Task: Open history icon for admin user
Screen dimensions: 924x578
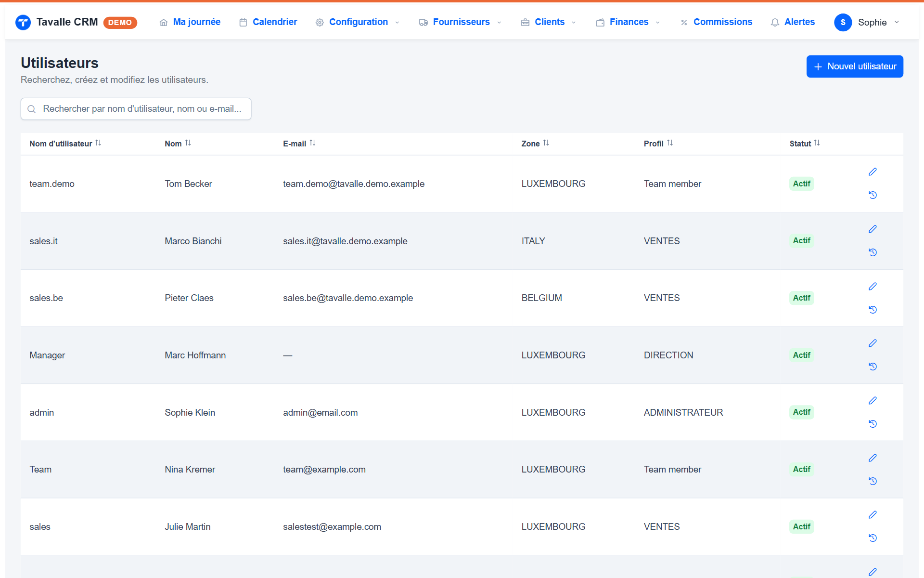Action: pos(873,424)
